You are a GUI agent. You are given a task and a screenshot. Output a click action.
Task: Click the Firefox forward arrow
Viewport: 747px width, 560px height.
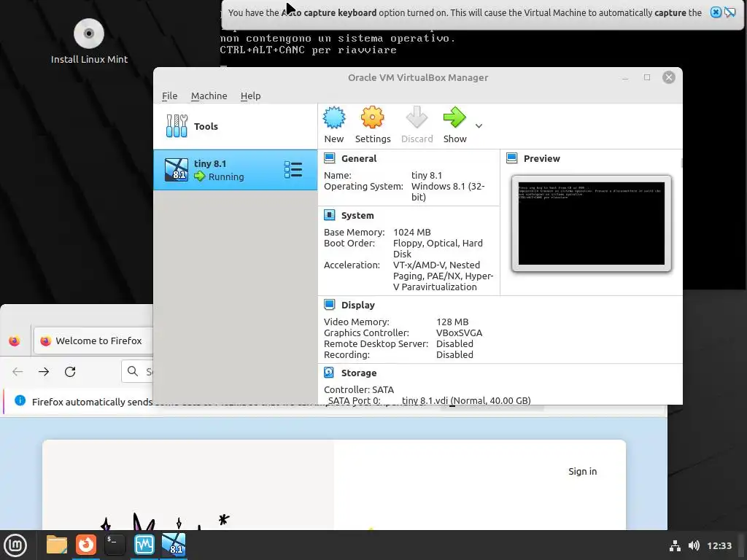(x=44, y=371)
